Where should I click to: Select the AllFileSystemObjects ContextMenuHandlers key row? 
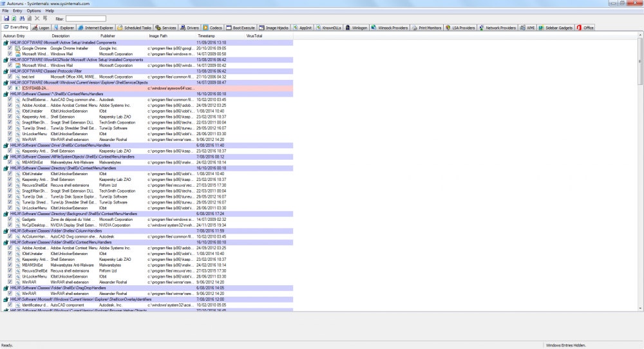pos(148,157)
